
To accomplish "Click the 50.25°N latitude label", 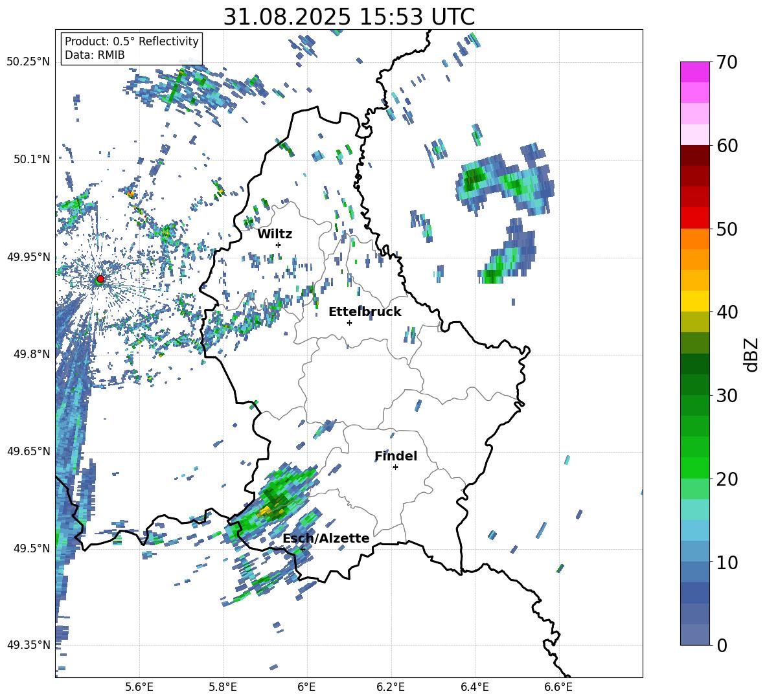I will click(29, 62).
